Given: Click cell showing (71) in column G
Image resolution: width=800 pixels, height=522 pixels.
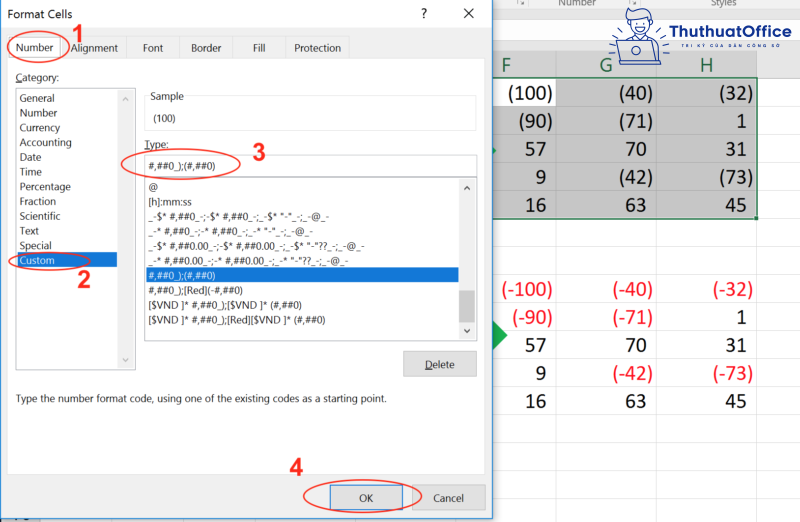Looking at the screenshot, I should click(606, 121).
